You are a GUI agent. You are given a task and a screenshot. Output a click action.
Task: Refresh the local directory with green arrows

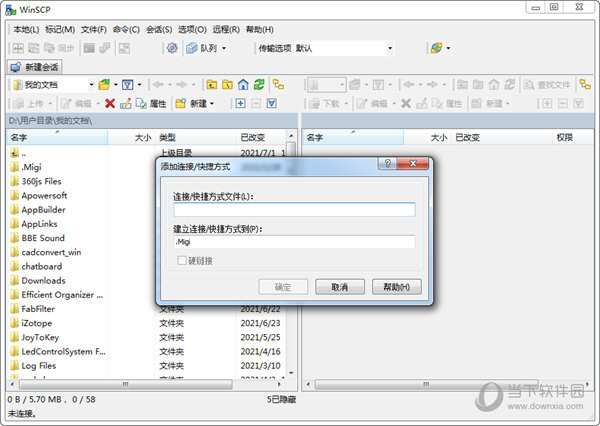[x=259, y=85]
